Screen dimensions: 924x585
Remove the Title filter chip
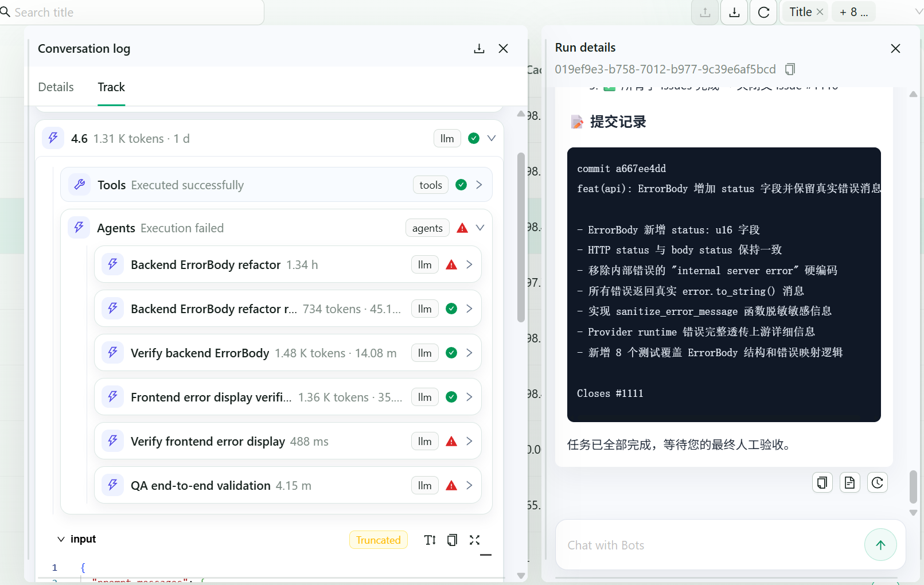820,12
